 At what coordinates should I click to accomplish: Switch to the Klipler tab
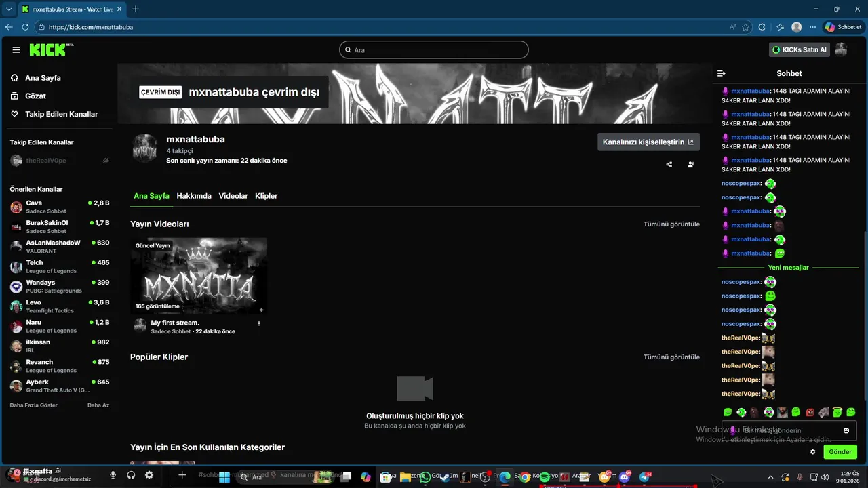pos(267,196)
